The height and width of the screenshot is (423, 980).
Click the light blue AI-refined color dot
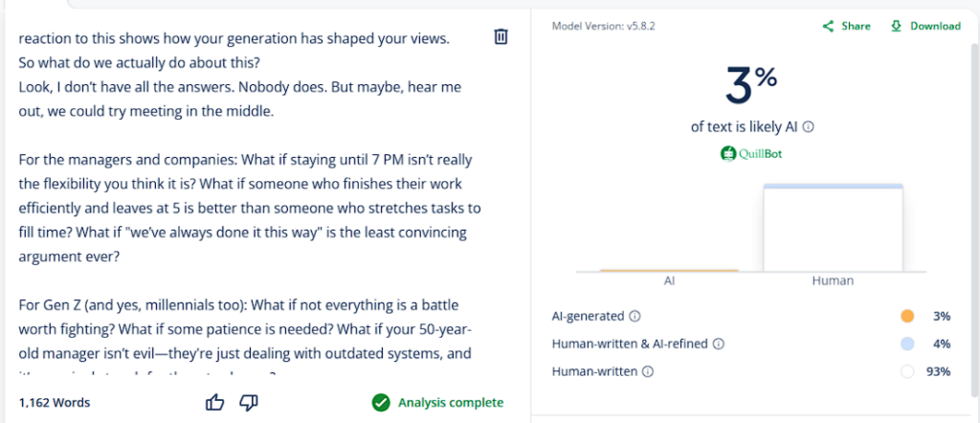click(907, 344)
